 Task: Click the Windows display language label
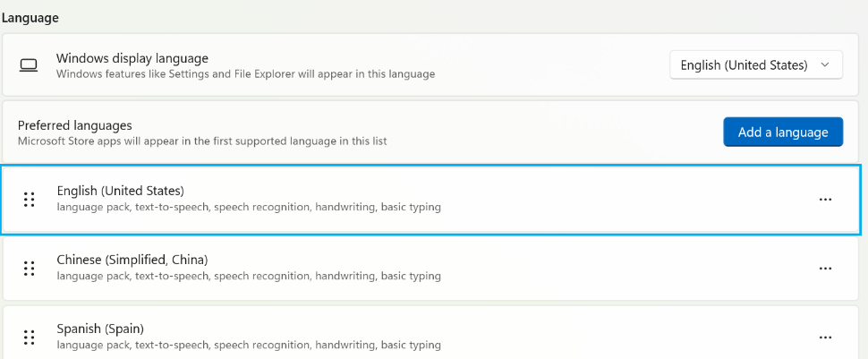(x=132, y=58)
